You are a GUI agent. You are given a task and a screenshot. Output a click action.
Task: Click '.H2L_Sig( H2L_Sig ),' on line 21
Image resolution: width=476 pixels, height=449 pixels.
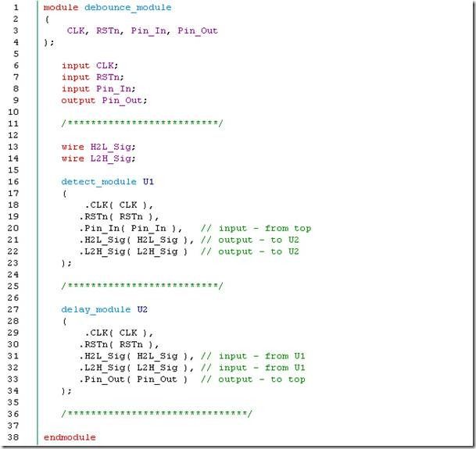[136, 240]
